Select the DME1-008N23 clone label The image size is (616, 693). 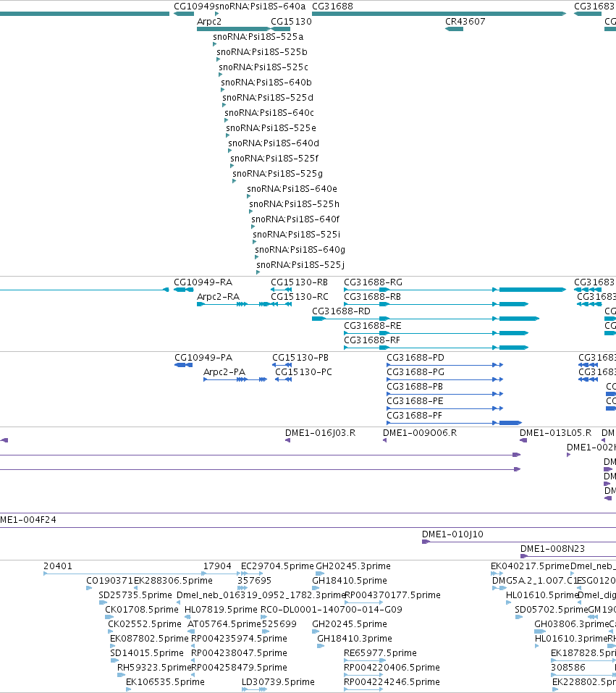tap(552, 548)
